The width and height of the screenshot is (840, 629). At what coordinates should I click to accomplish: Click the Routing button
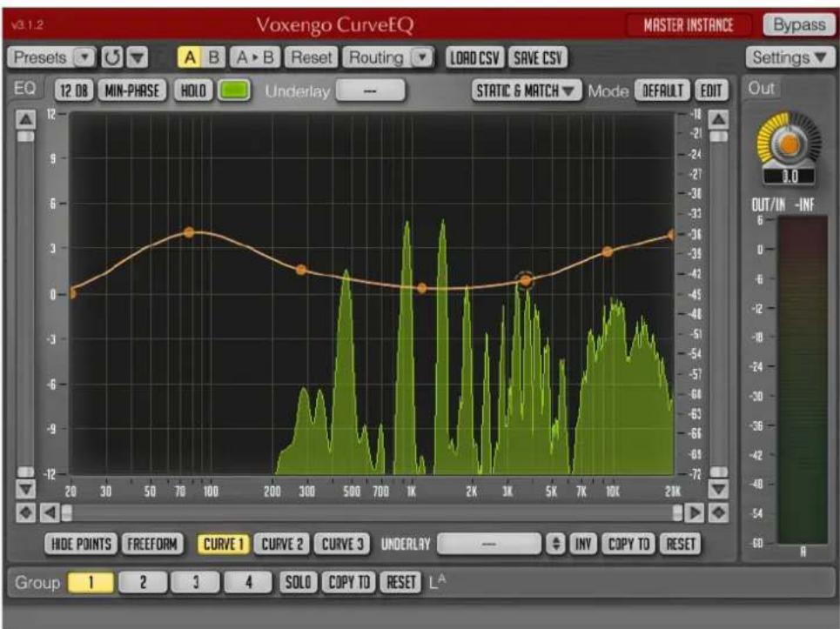[x=376, y=57]
